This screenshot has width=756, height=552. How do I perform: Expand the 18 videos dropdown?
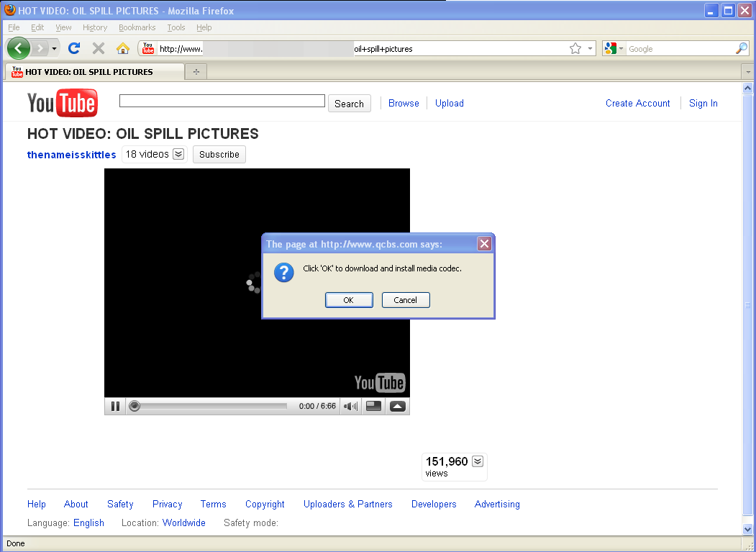click(x=178, y=154)
